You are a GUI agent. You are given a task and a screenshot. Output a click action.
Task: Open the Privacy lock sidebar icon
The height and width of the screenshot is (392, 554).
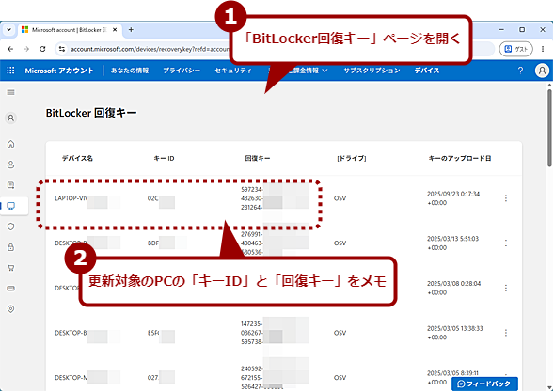pos(10,247)
